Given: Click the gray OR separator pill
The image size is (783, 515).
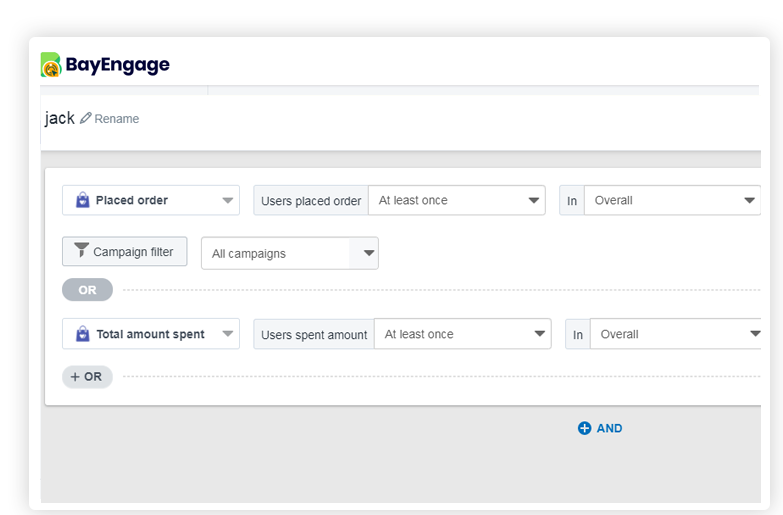Looking at the screenshot, I should click(x=87, y=290).
